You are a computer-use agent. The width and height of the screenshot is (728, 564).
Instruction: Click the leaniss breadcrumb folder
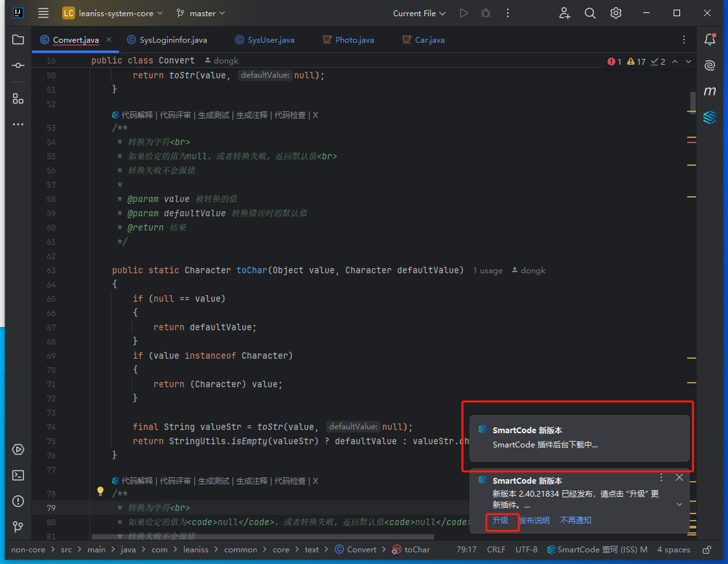[x=196, y=550]
